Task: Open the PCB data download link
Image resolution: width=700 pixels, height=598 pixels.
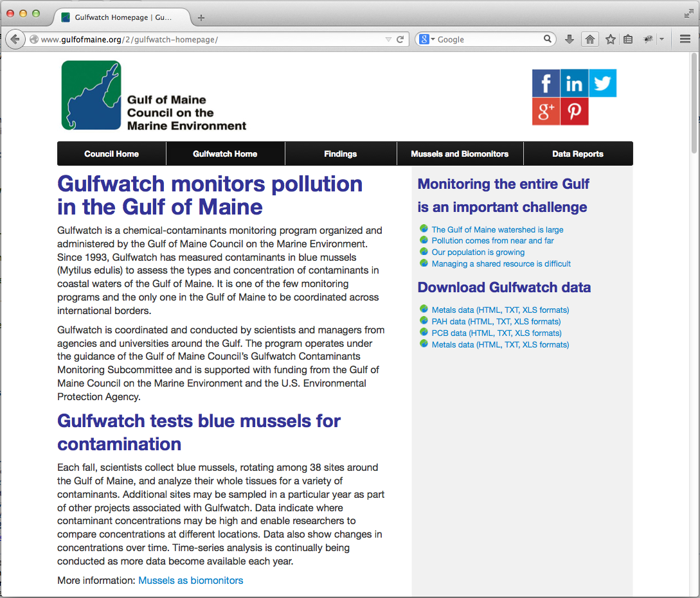Action: coord(496,333)
